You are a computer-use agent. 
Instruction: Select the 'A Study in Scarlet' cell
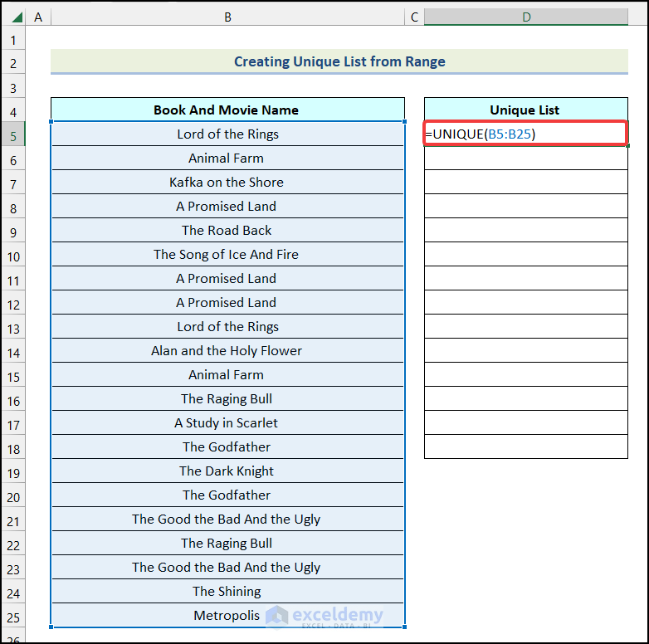point(227,423)
